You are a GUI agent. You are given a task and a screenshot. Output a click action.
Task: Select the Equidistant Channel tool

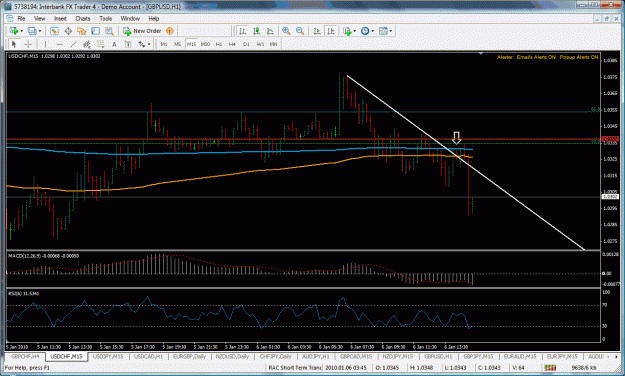tap(86, 44)
